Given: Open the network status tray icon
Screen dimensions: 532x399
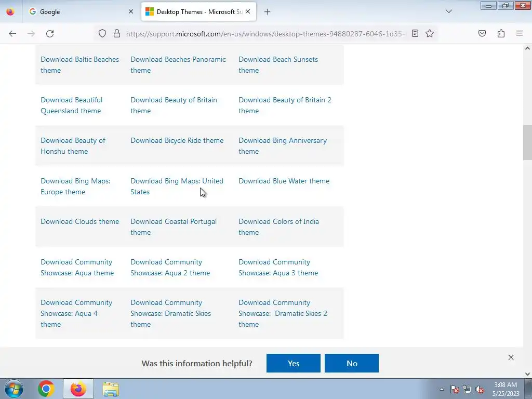Looking at the screenshot, I should 467,389.
